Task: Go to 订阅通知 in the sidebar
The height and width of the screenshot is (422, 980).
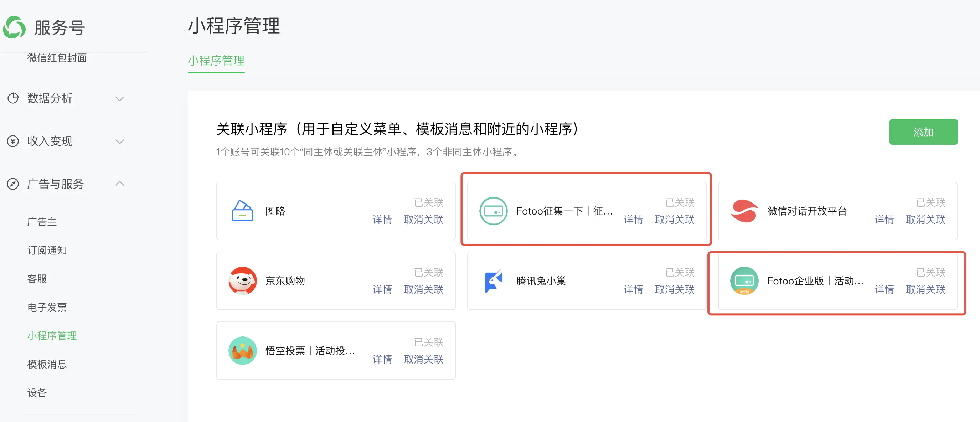Action: 47,250
